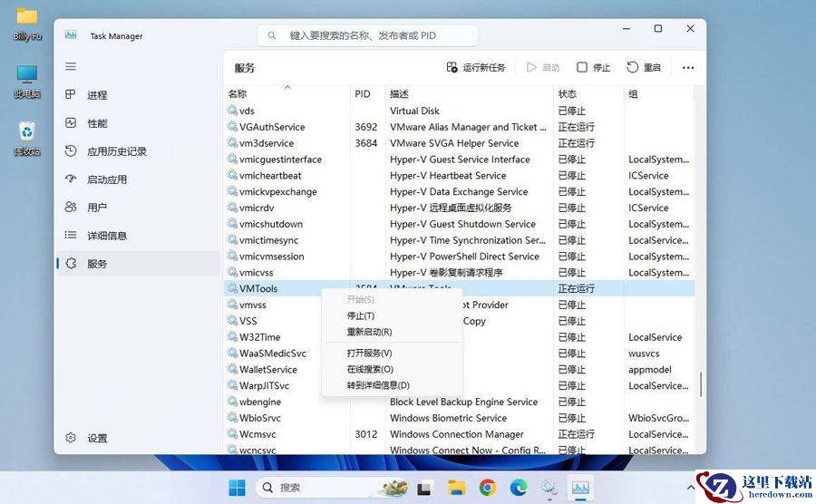Image resolution: width=816 pixels, height=504 pixels.
Task: Click the vmicshutdown gear icon
Action: pos(232,223)
